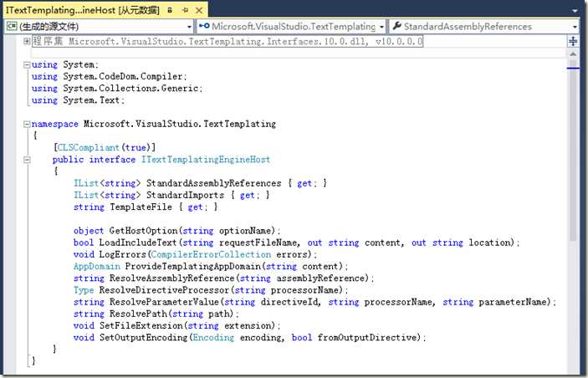The width and height of the screenshot is (588, 378).
Task: Click TemplateFile property name
Action: [141, 207]
